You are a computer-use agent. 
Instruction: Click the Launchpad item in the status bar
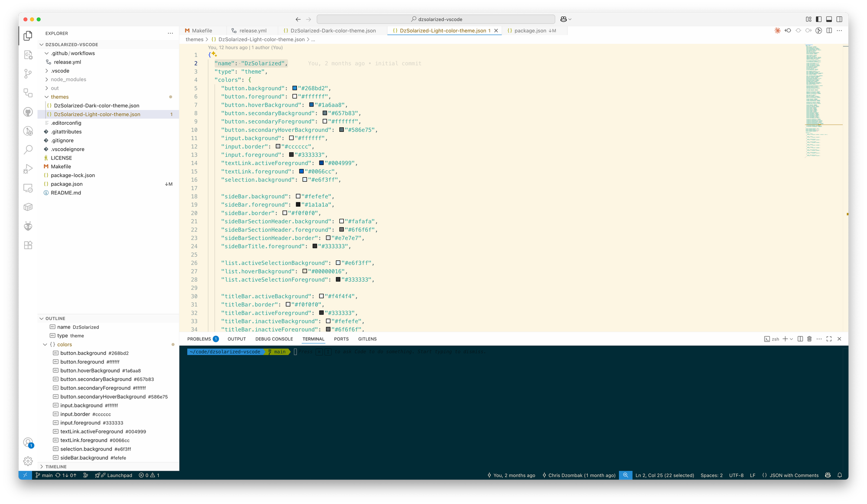pos(119,475)
